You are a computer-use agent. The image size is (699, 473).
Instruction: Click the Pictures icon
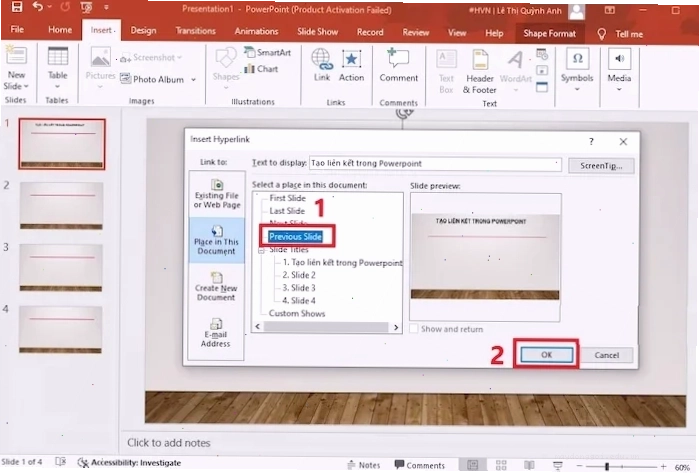[x=100, y=57]
